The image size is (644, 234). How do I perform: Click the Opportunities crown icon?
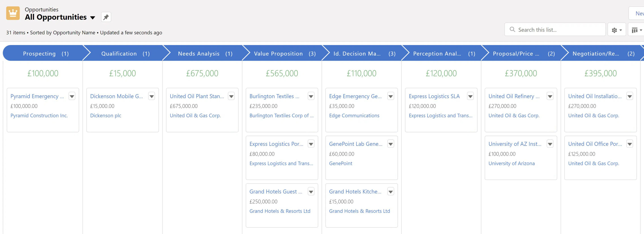coord(13,13)
